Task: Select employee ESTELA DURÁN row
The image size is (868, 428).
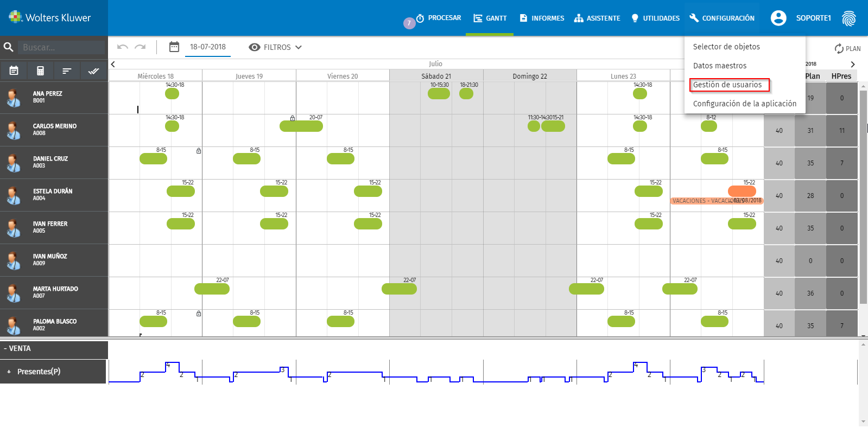Action: 54,195
